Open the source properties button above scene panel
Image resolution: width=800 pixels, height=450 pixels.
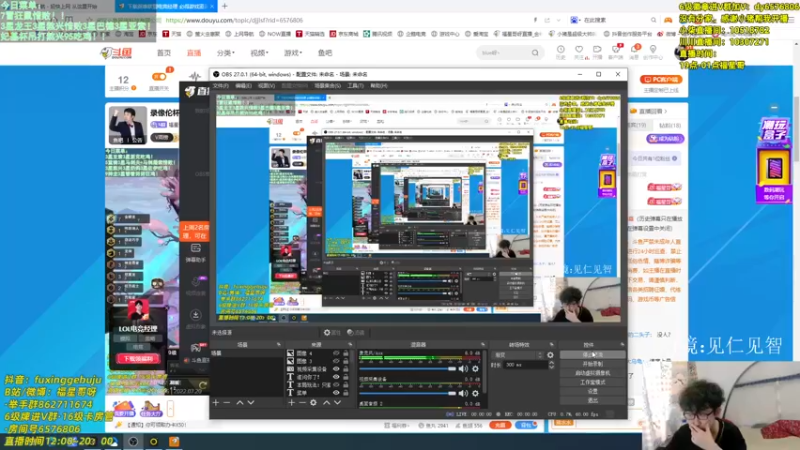coord(332,333)
